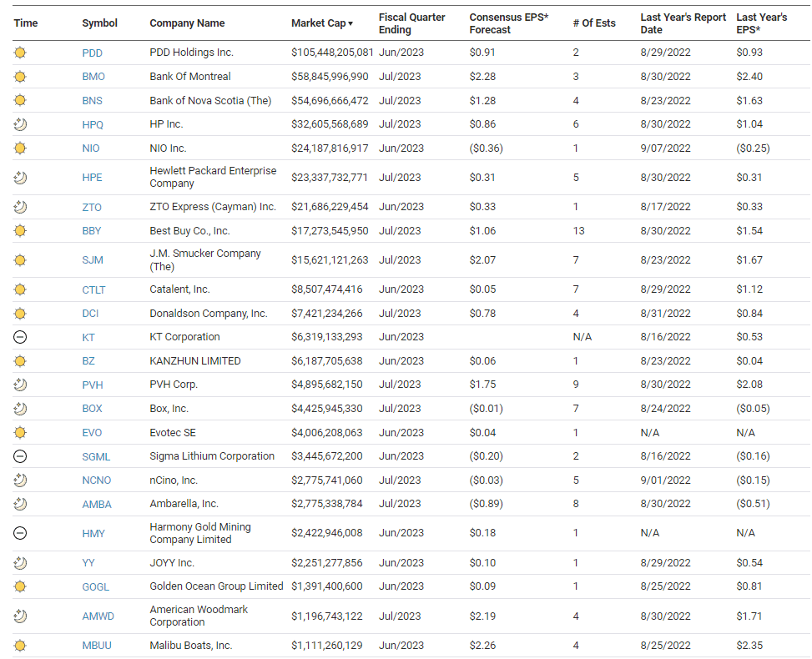Screen dimensions: 812x659
Task: Click the minus-circle icon for Harmony Gold
Action: (x=21, y=533)
